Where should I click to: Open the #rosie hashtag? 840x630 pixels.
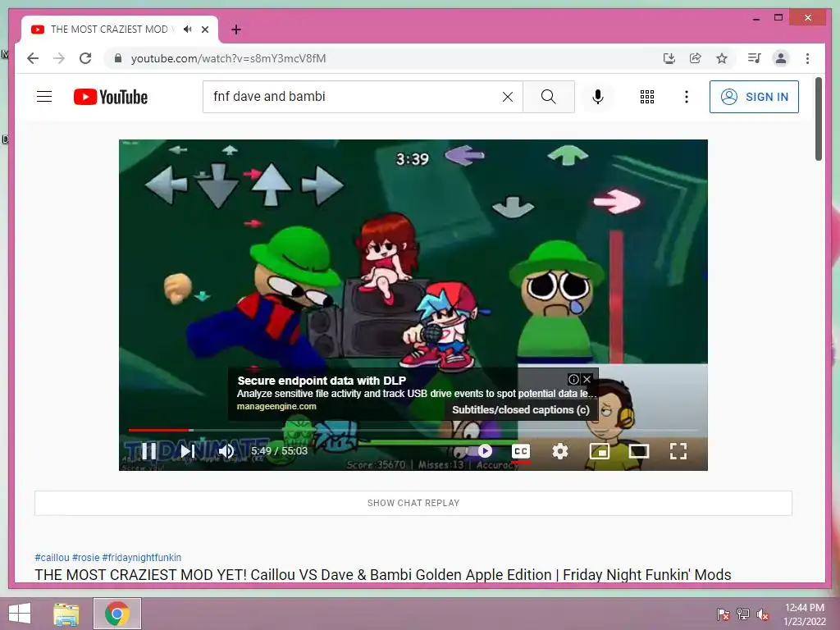coord(85,558)
